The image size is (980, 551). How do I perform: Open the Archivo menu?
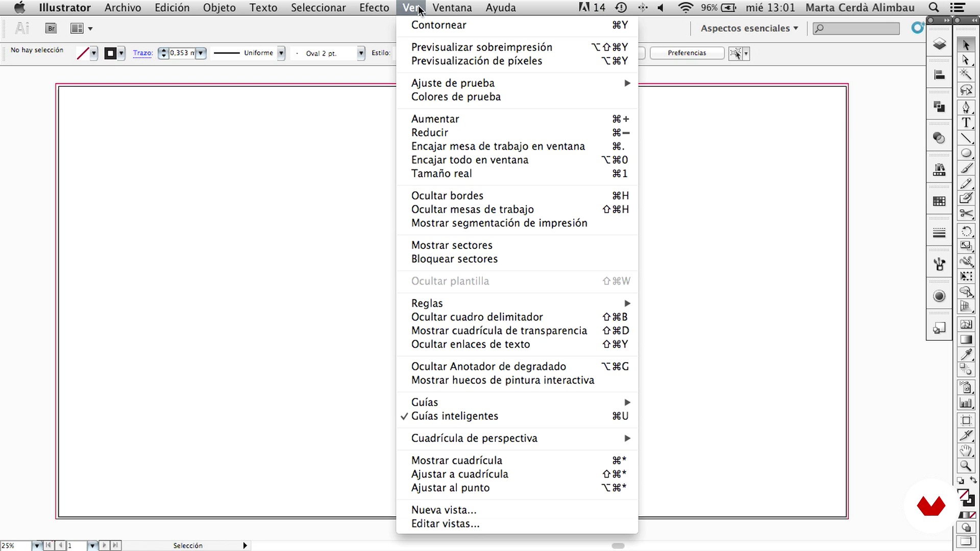click(x=122, y=8)
